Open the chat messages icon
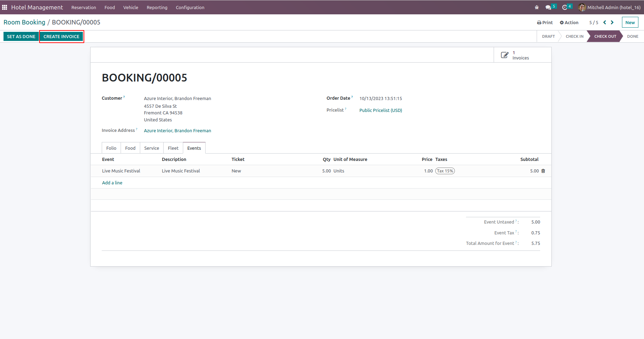This screenshot has width=644, height=339. coord(548,7)
